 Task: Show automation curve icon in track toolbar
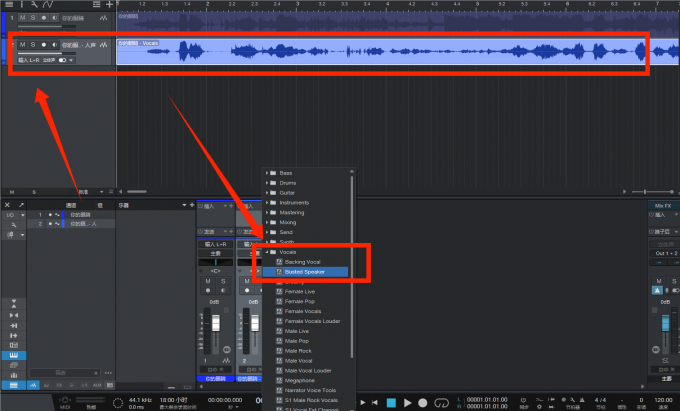point(48,4)
